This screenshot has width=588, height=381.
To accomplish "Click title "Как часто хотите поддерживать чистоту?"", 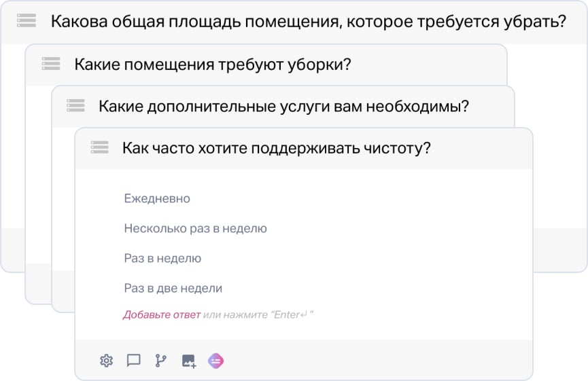I will [276, 148].
